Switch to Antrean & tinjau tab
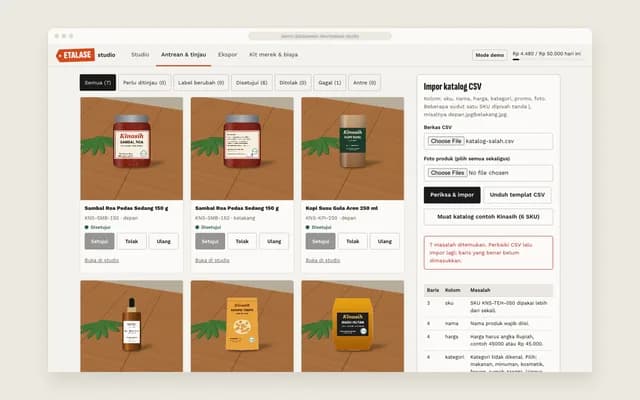 pos(183,54)
